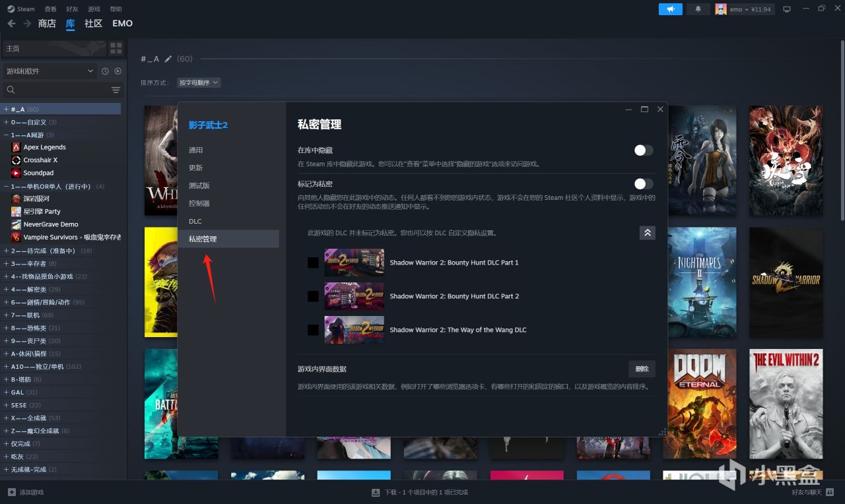Click the 主页 library home button
Image resolution: width=845 pixels, height=504 pixels.
coord(53,48)
